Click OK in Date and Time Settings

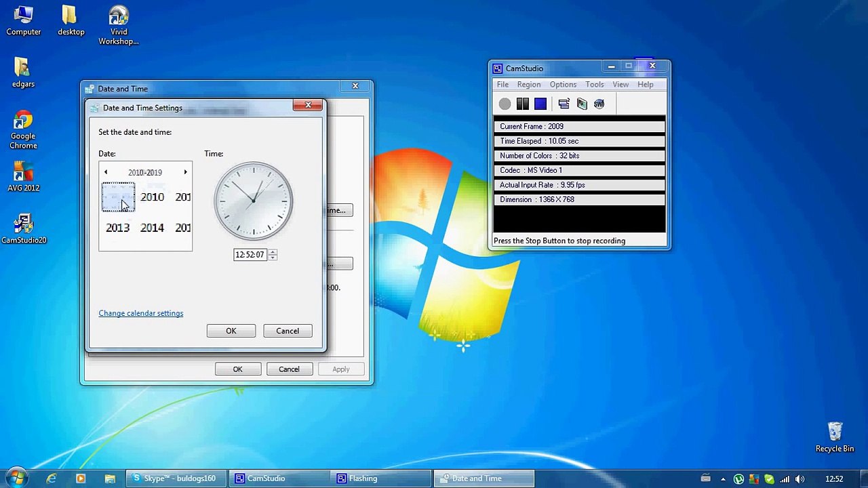(x=231, y=331)
